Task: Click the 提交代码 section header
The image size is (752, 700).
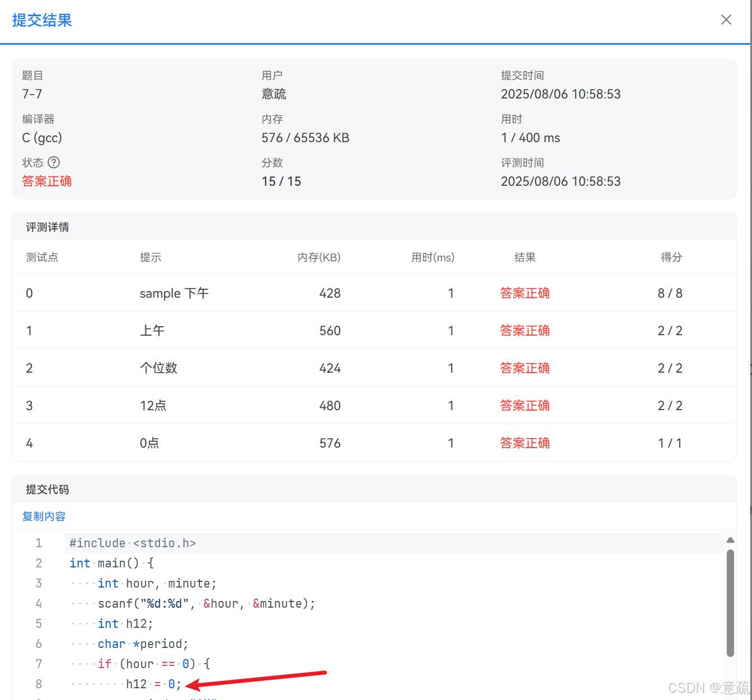Action: coord(46,488)
